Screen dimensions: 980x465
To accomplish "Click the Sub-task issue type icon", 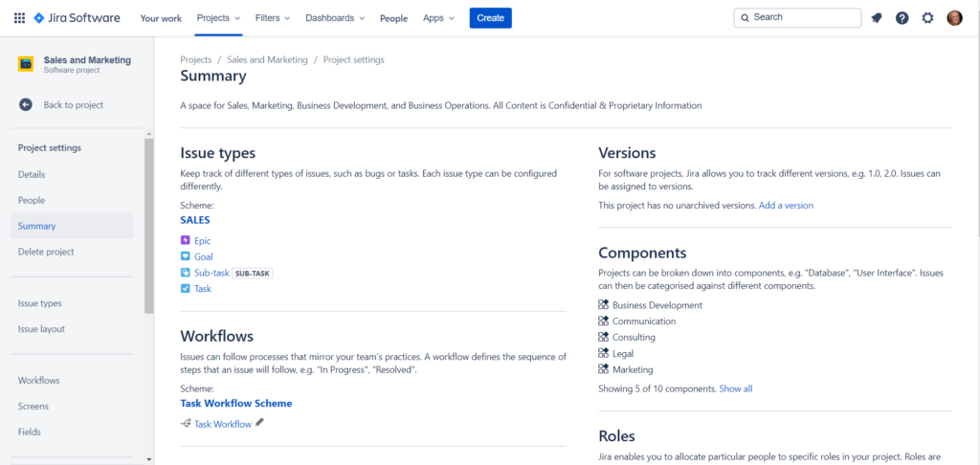I will [185, 273].
